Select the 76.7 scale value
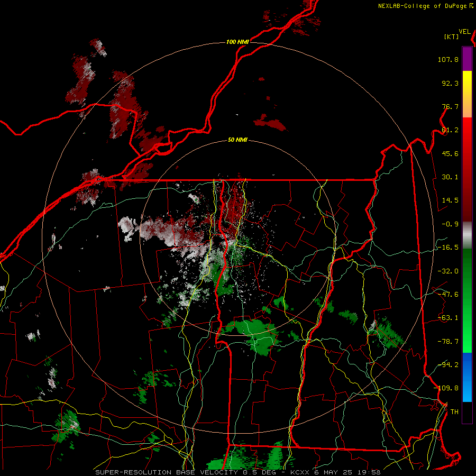The width and height of the screenshot is (476, 476). 450,106
